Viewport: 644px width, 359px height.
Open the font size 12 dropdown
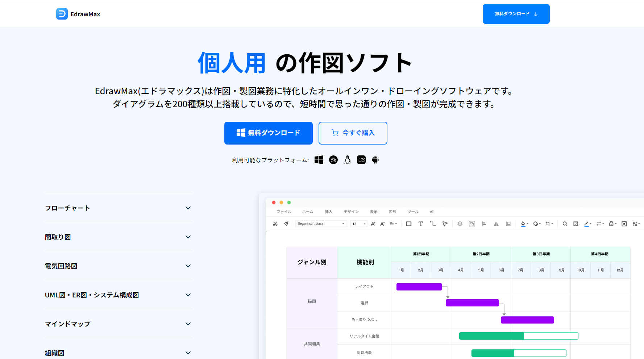click(359, 224)
